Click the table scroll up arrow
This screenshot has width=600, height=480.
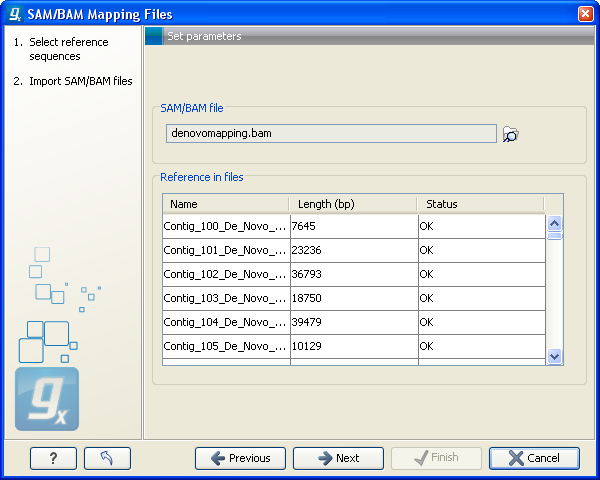click(x=554, y=223)
